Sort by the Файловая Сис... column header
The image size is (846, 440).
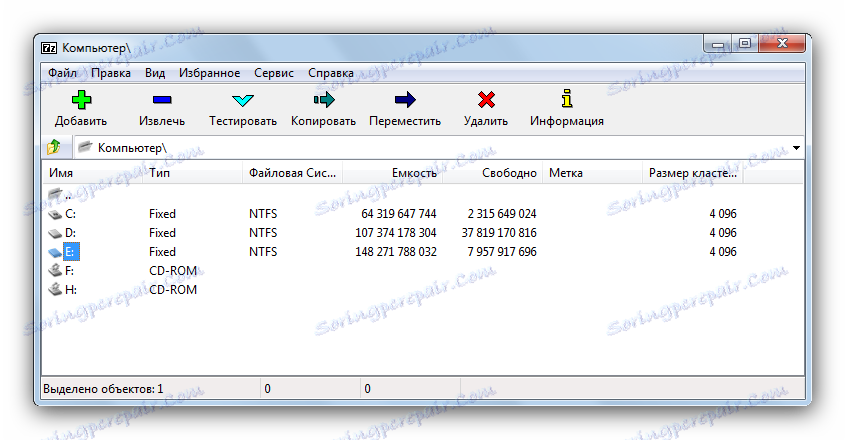(x=292, y=173)
